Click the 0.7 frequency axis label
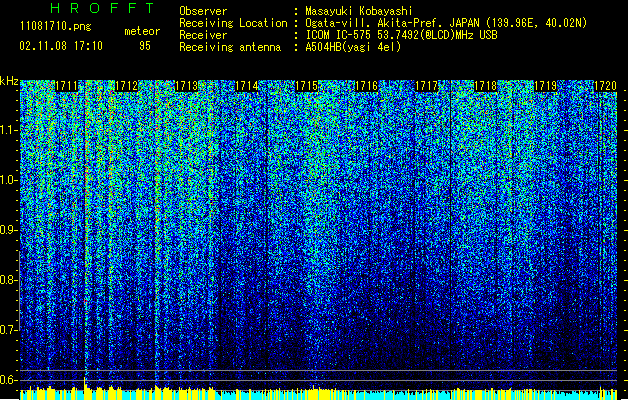Viewport: 629px width, 400px height. 9,330
